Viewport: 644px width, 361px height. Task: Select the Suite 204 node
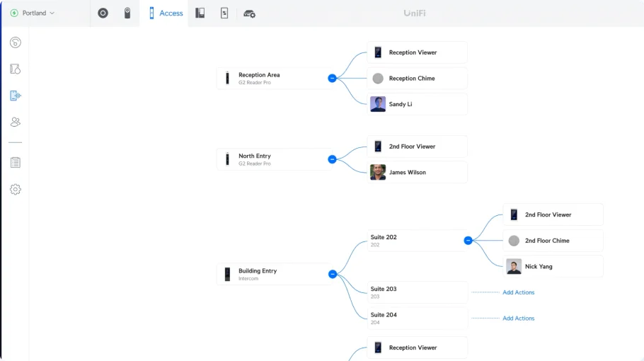tap(417, 319)
